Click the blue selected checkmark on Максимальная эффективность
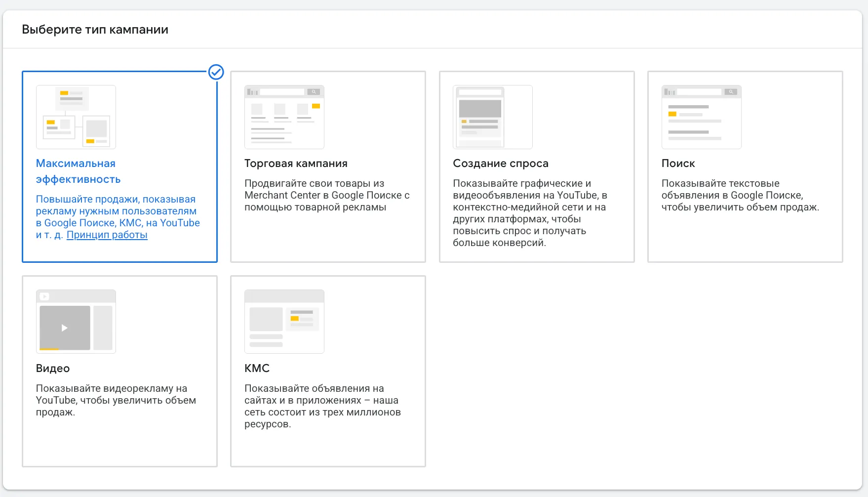 (x=216, y=72)
